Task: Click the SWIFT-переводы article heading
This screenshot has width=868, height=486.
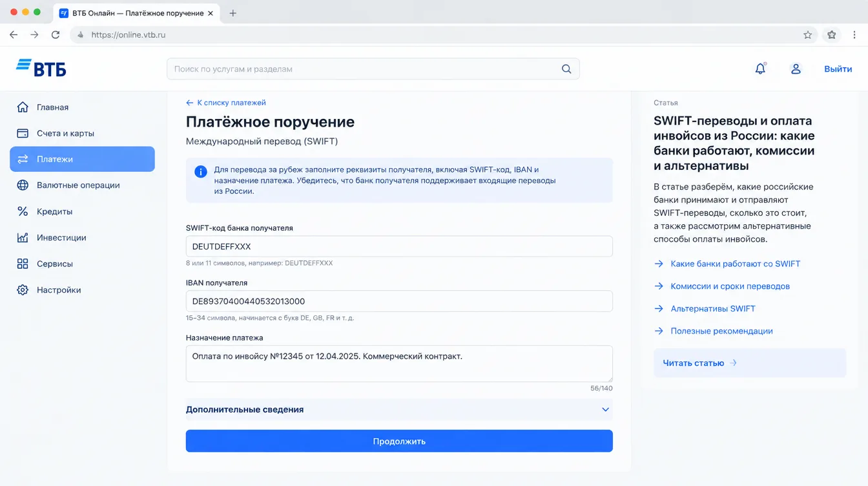Action: point(734,143)
